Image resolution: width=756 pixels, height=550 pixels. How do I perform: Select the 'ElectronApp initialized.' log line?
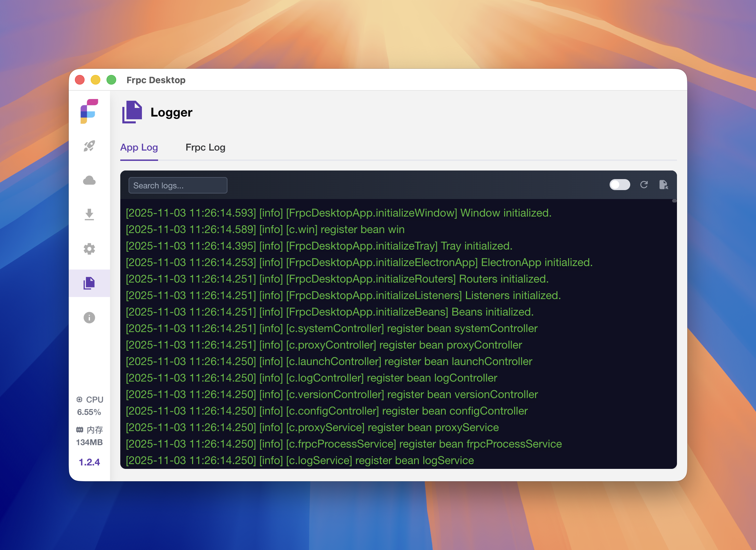(x=359, y=262)
